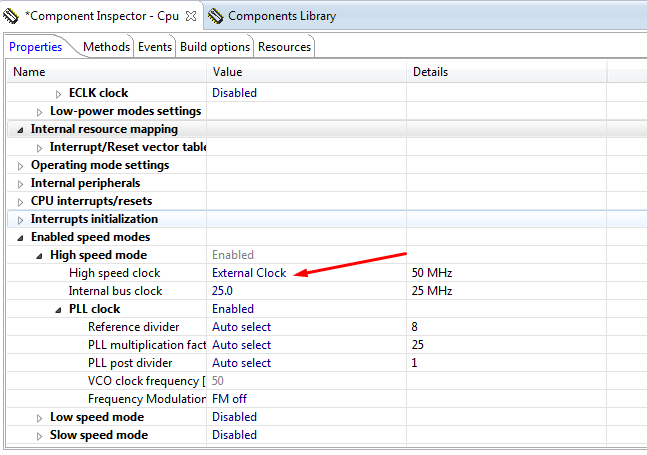This screenshot has width=647, height=455.
Task: Expand the ECLK clock node
Action: [x=59, y=94]
